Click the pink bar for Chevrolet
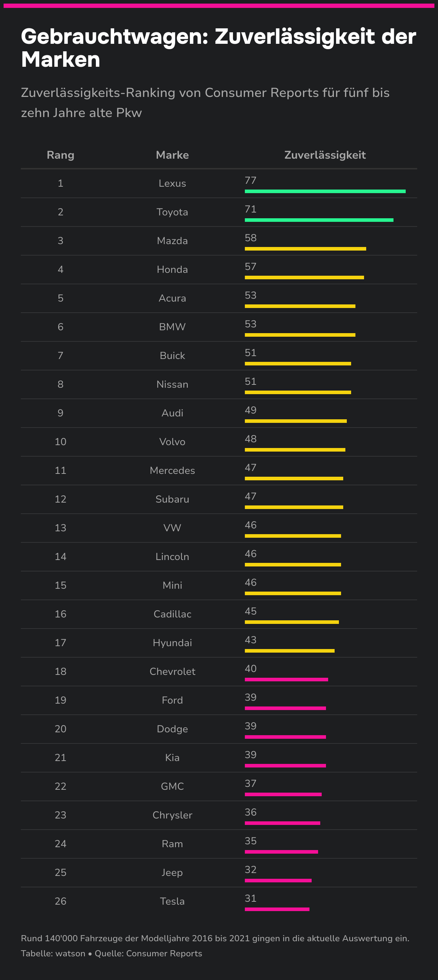 [286, 680]
